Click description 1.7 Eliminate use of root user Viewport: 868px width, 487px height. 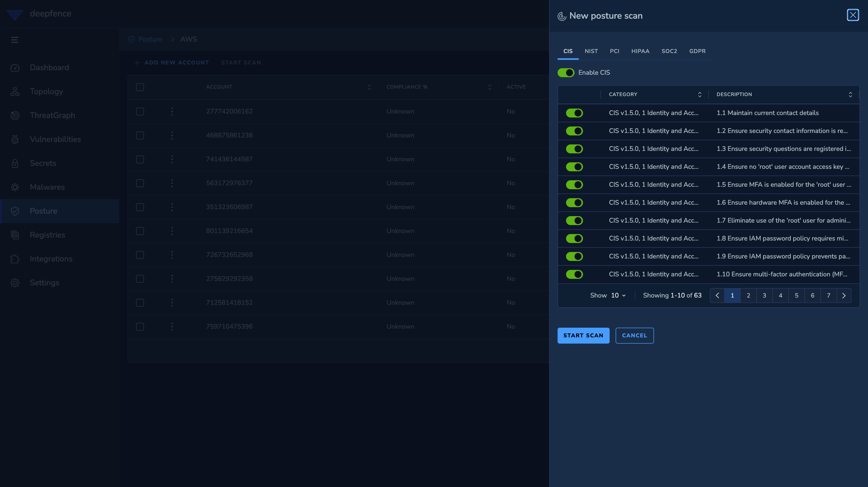(x=784, y=221)
